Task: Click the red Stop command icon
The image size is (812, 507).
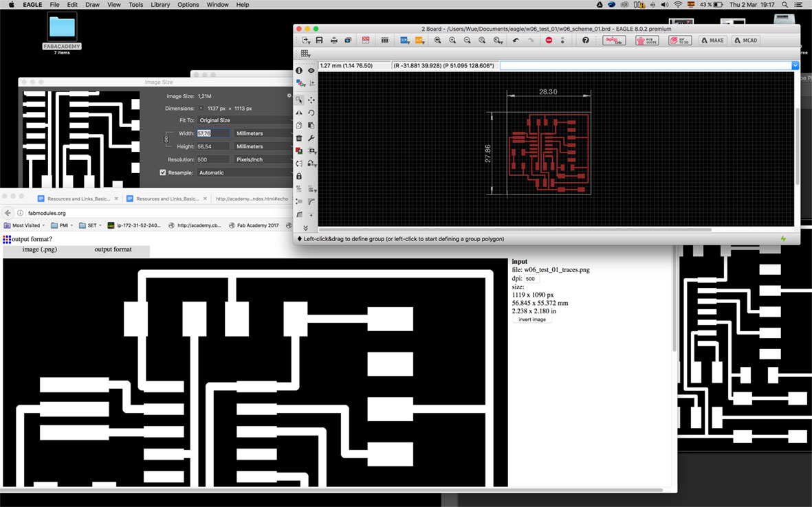Action: click(x=549, y=41)
